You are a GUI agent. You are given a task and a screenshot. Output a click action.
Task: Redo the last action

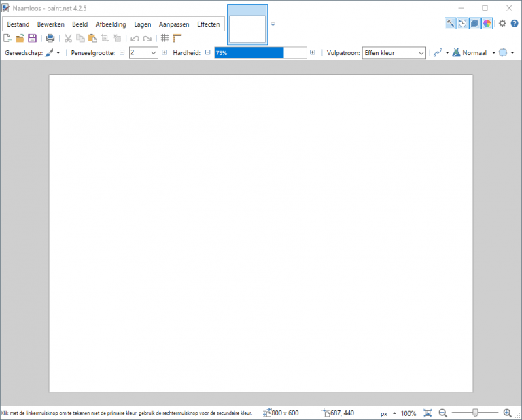(x=147, y=39)
